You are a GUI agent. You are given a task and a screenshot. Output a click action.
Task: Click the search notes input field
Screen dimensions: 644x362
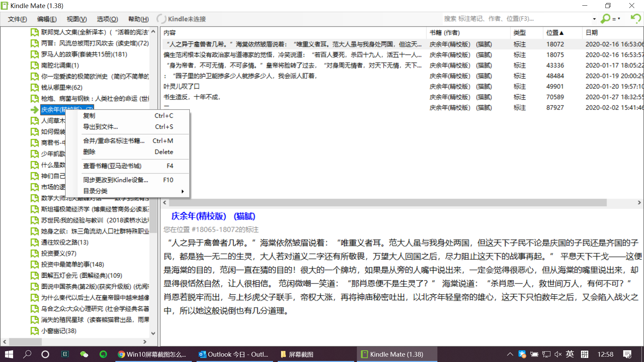click(x=517, y=19)
